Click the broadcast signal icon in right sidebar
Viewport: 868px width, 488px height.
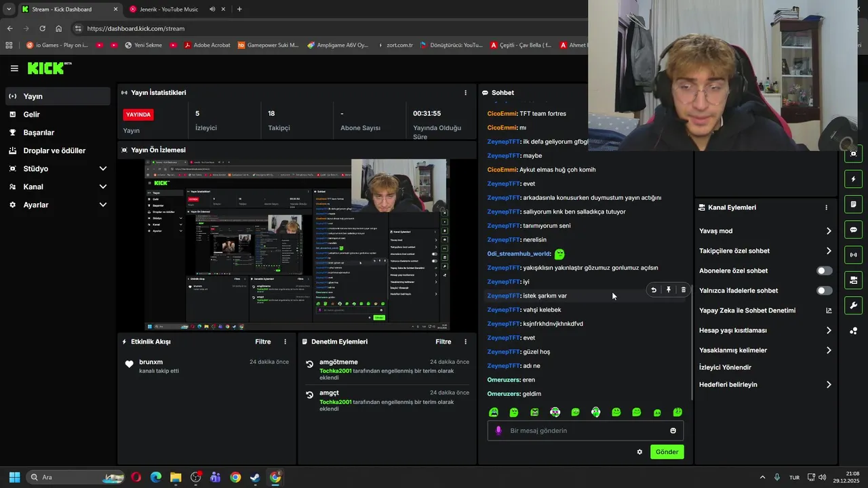coord(853,255)
